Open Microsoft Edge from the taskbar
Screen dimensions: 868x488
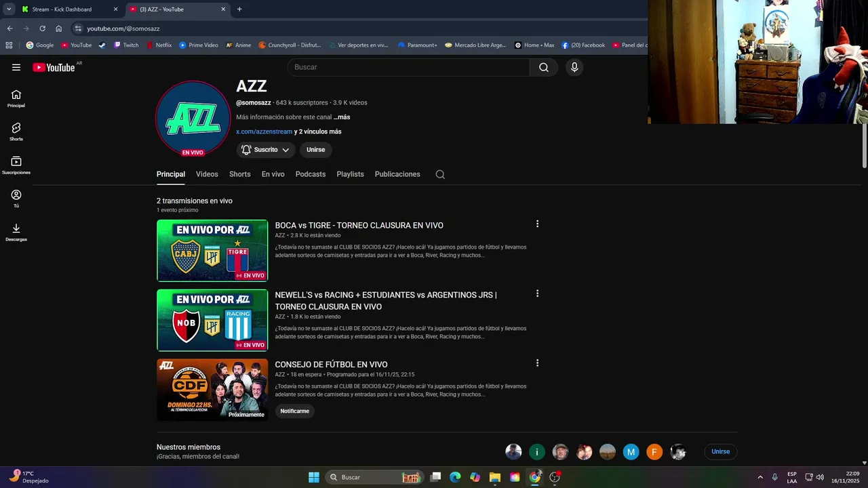(455, 477)
